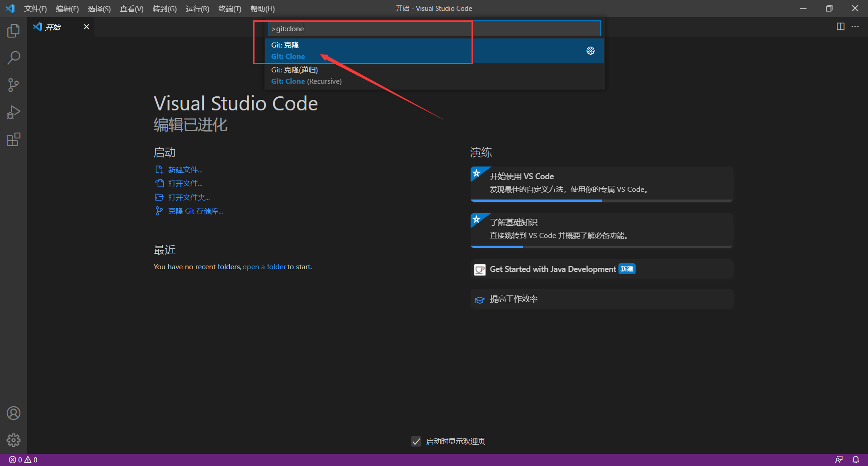868x466 pixels.
Task: Minimize the Visual Studio Code window
Action: (803, 9)
